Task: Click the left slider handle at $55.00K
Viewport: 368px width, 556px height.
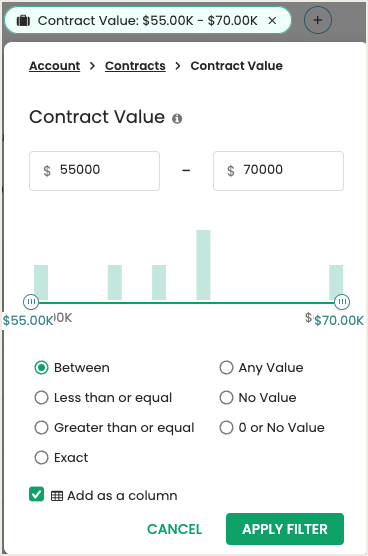Action: [31, 302]
